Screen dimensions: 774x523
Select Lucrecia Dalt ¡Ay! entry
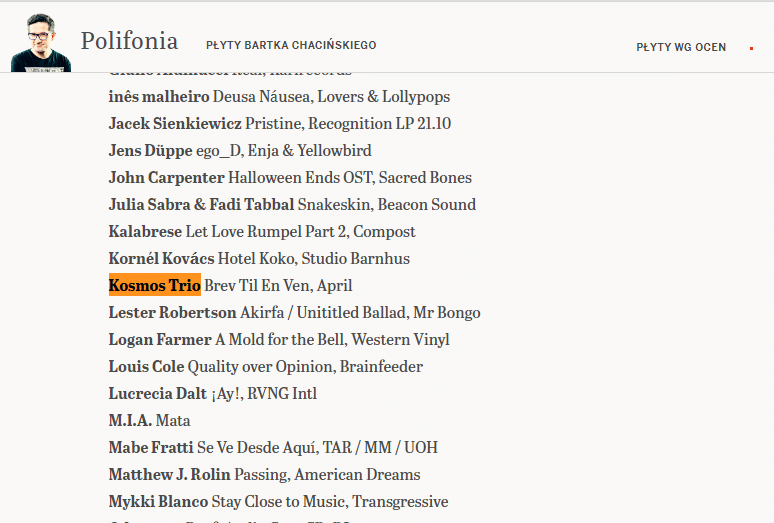213,394
